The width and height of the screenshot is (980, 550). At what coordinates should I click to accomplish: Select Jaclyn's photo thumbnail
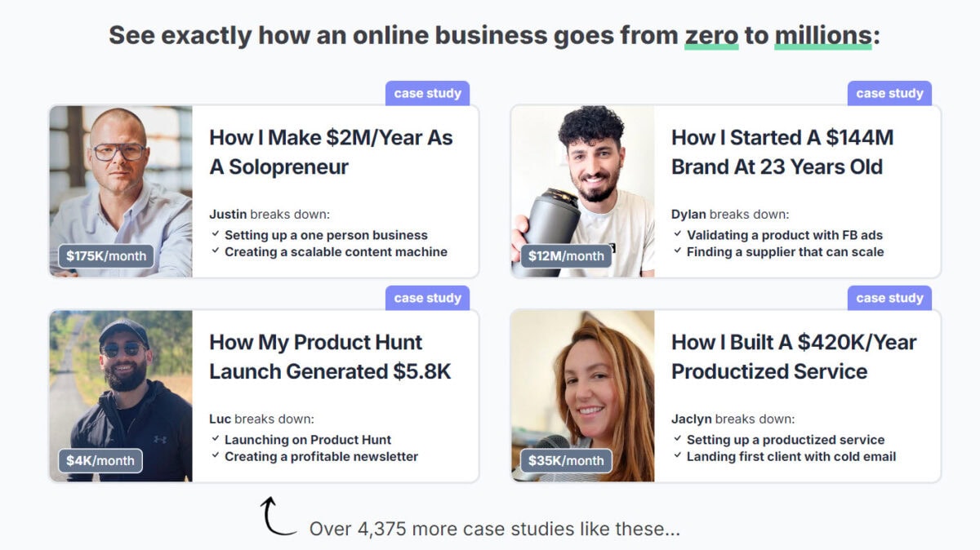pyautogui.click(x=583, y=396)
